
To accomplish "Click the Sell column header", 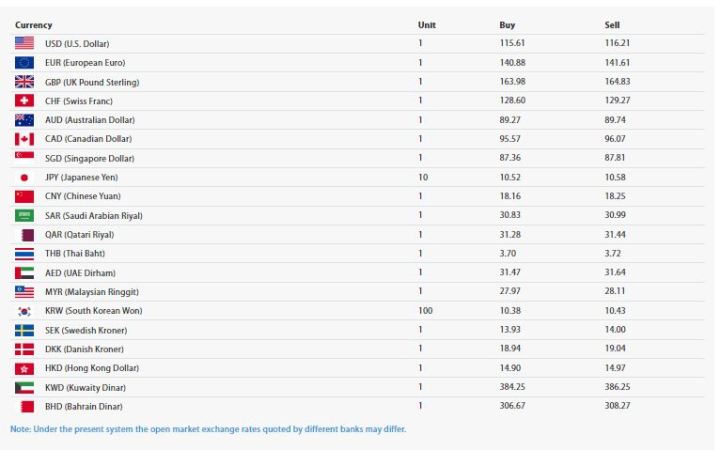I will (612, 24).
